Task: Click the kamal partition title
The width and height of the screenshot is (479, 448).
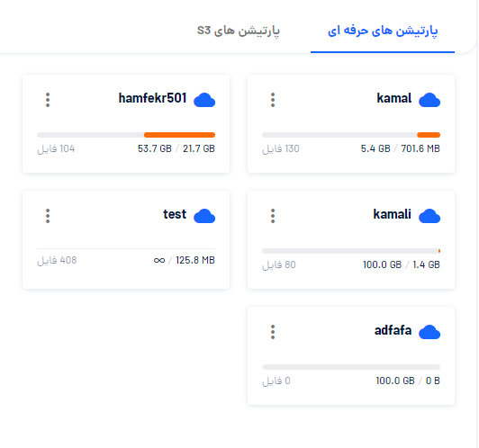Action: [x=394, y=98]
